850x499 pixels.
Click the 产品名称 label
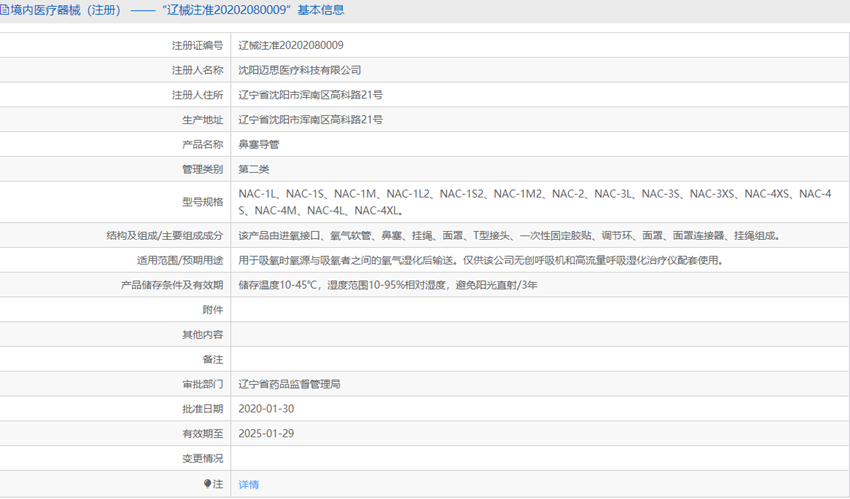pos(202,145)
